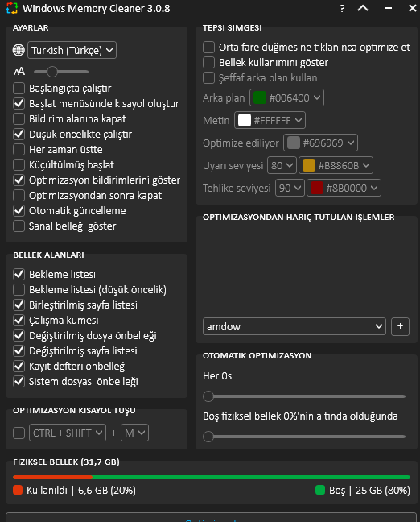Enable Başlangıçta çalıştır checkbox
Image resolution: width=420 pixels, height=522 pixels.
19,89
